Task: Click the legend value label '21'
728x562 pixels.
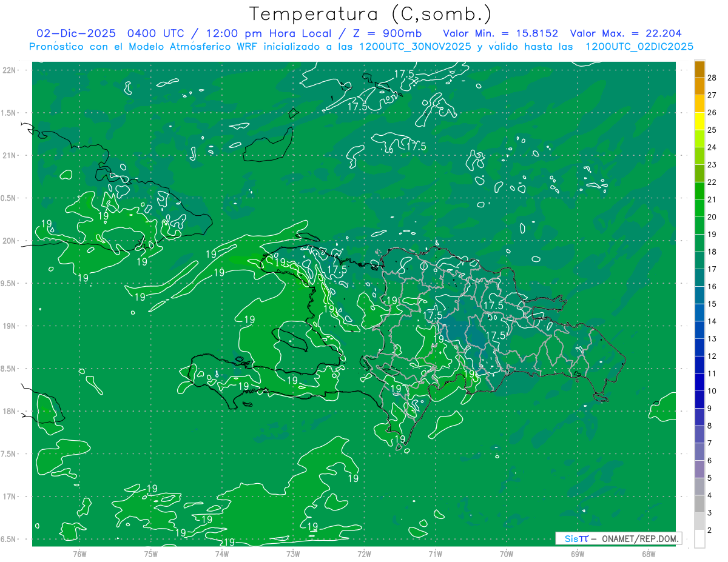Action: [x=712, y=199]
